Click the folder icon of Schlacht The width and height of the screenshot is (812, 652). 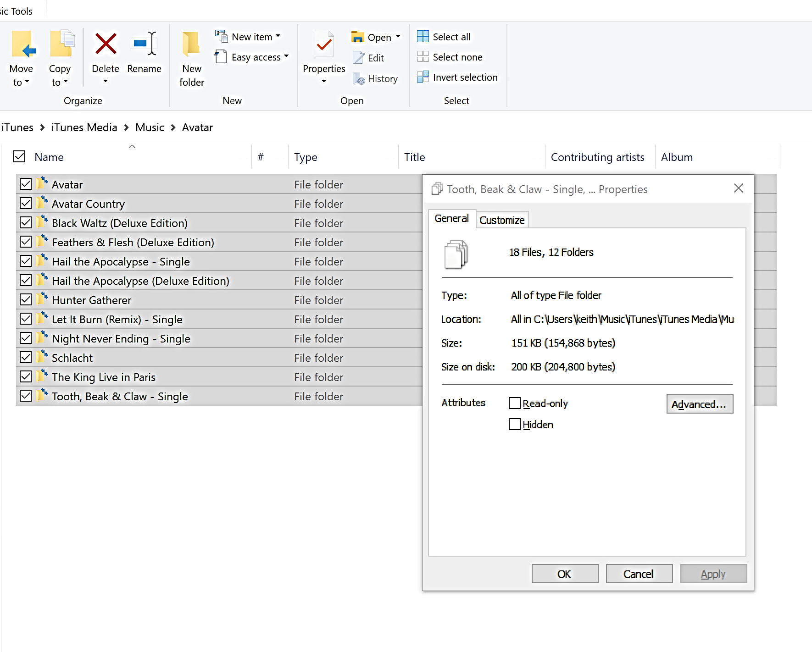point(42,356)
